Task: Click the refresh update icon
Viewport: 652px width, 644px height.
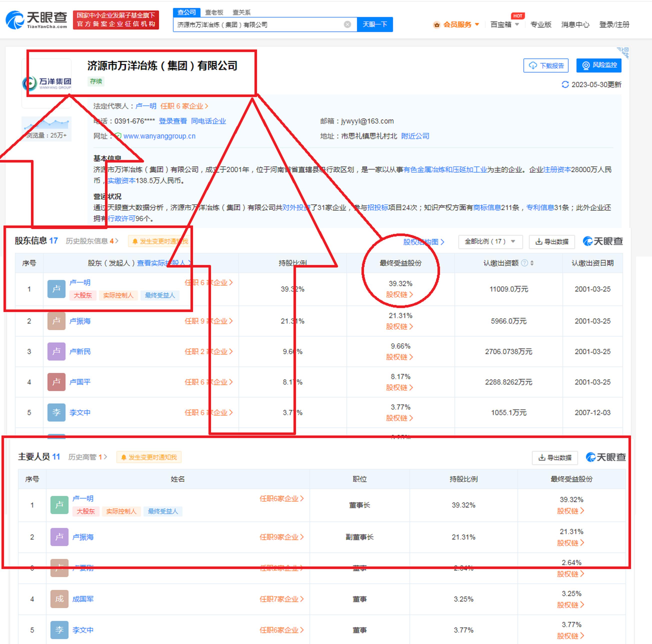Action: click(565, 84)
